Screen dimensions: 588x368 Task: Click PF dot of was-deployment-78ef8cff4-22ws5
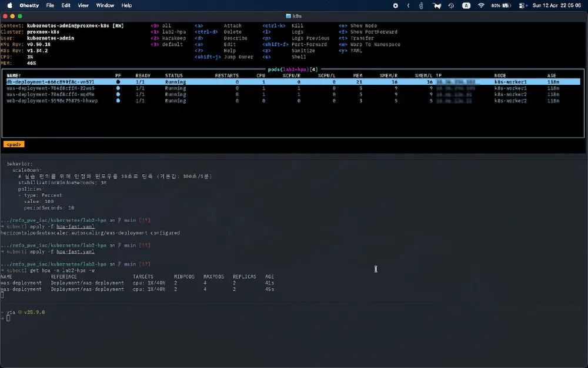click(118, 88)
